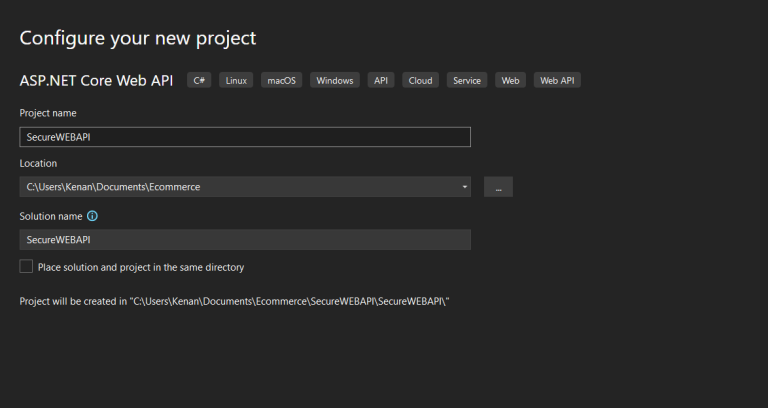
Task: Click the 'Project name' field label
Action: pyautogui.click(x=48, y=113)
